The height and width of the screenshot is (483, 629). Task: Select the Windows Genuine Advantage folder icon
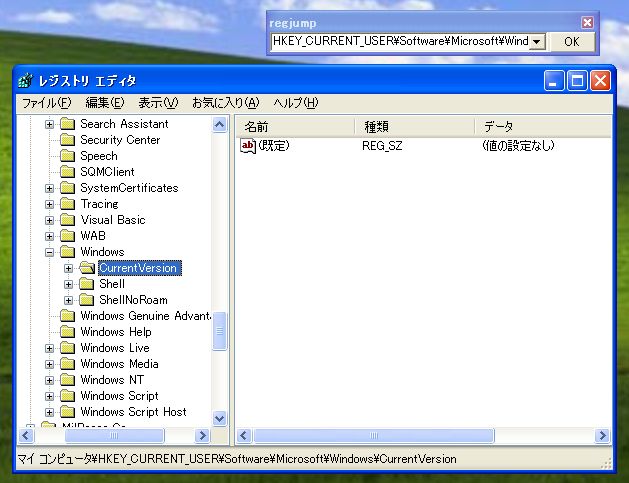click(67, 316)
